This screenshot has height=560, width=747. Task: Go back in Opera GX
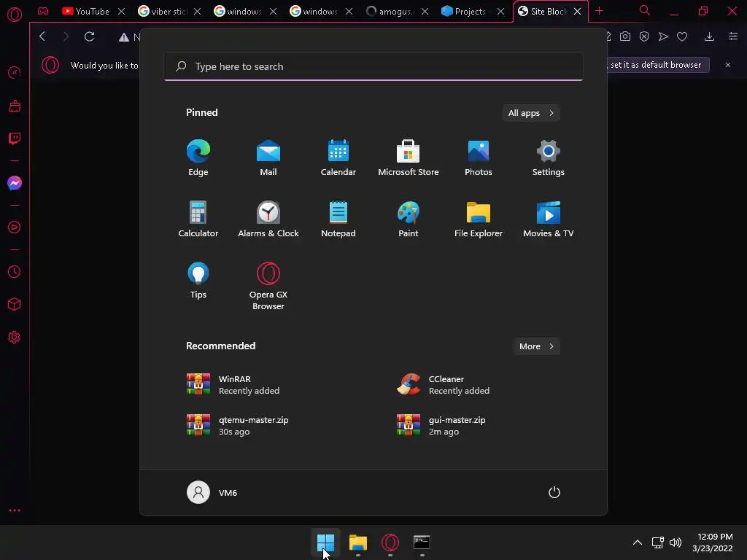[42, 36]
